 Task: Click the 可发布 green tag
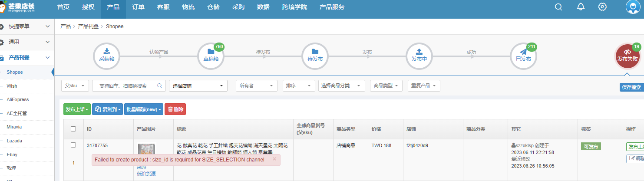[x=591, y=147]
